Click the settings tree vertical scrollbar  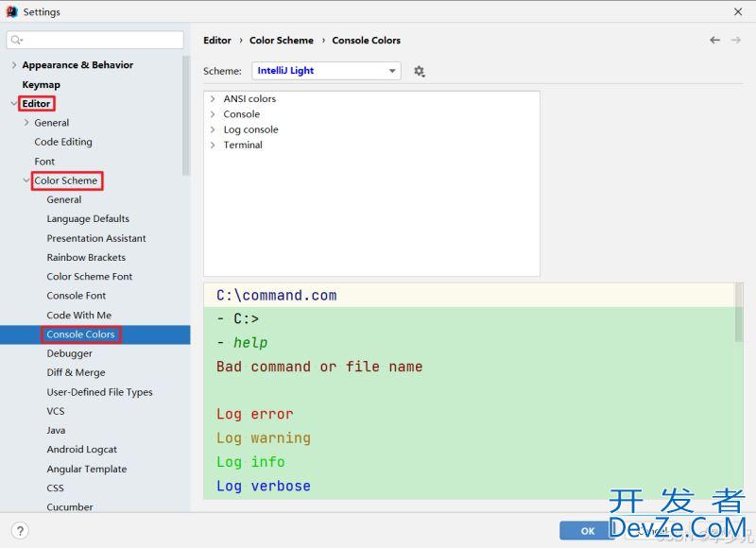click(x=186, y=115)
